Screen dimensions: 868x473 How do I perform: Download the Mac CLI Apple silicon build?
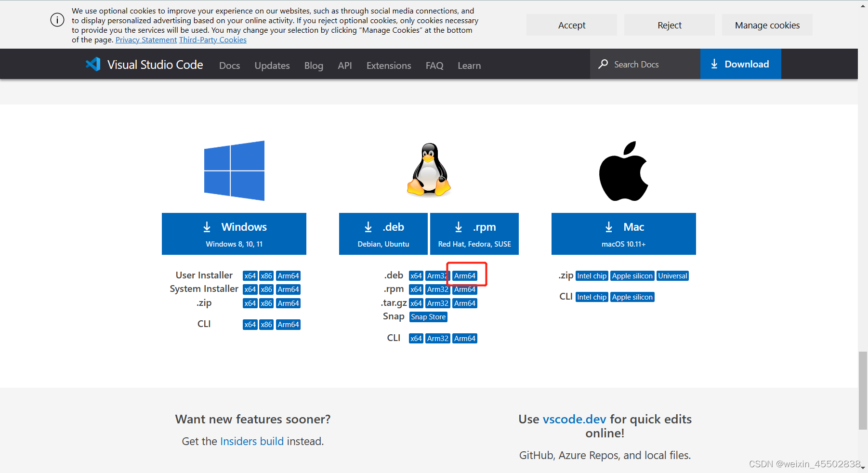click(x=632, y=297)
